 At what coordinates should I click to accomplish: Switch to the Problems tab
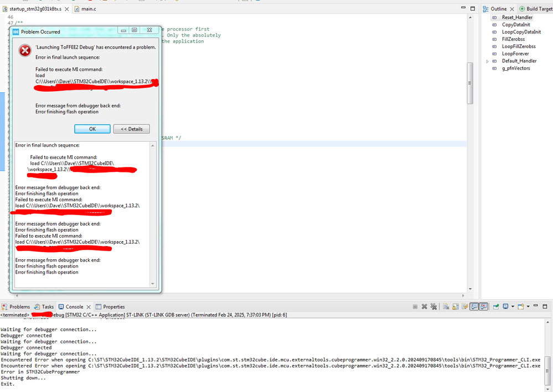pyautogui.click(x=15, y=307)
